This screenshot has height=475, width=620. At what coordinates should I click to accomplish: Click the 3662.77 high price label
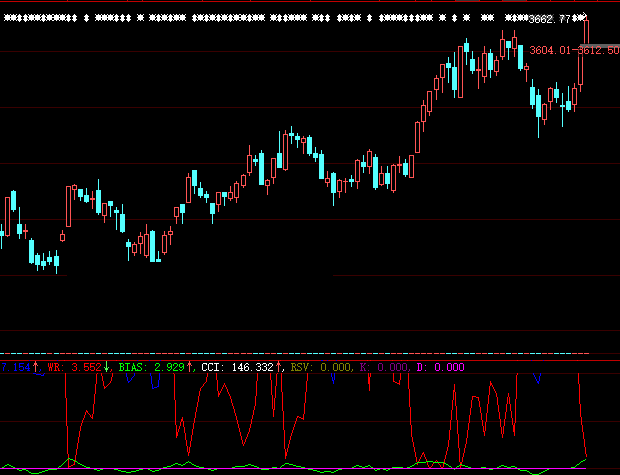click(549, 19)
